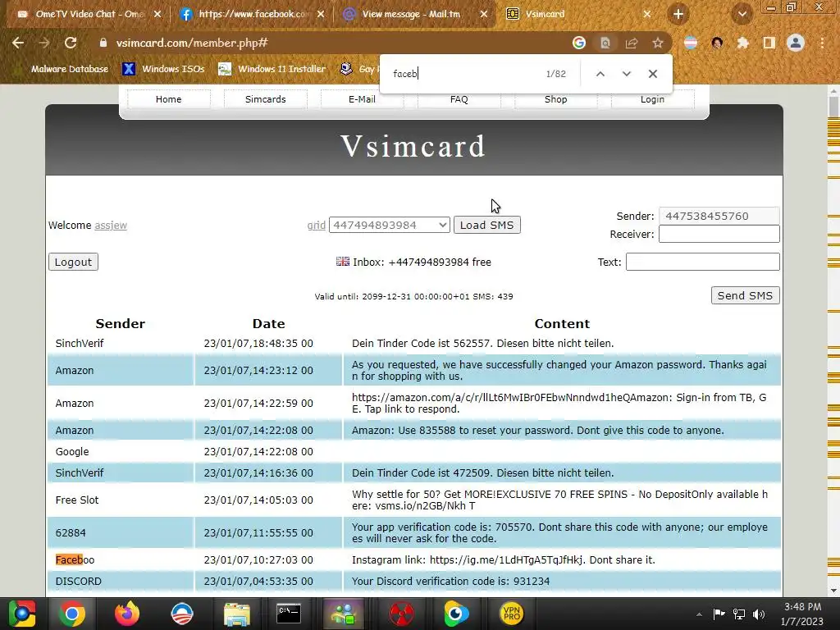Screen dimensions: 840x630
Task: Close the find bar
Action: point(652,74)
